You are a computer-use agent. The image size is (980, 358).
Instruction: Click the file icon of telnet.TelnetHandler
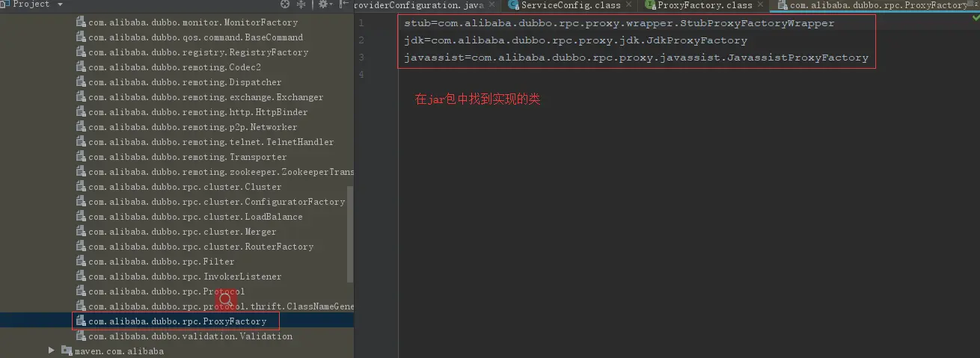coord(81,142)
